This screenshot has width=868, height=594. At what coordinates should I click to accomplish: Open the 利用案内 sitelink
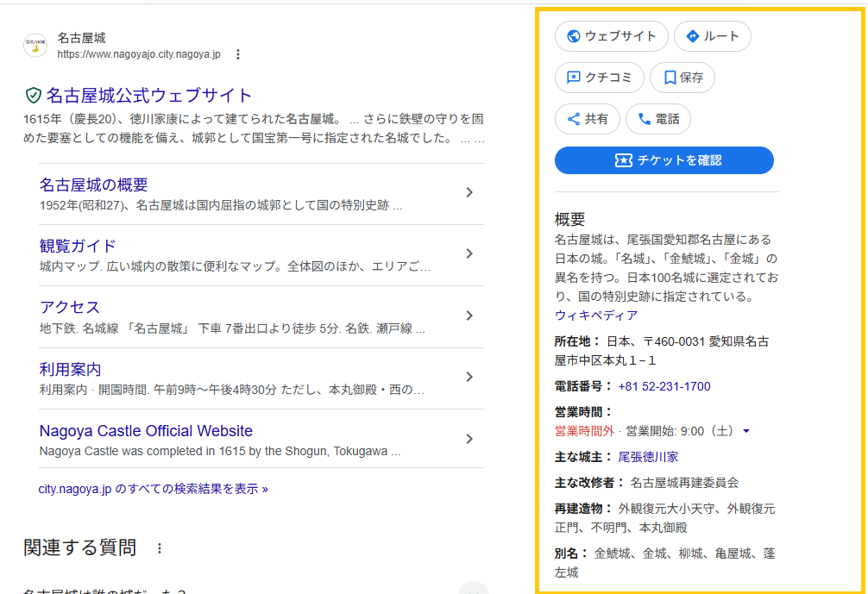[70, 369]
